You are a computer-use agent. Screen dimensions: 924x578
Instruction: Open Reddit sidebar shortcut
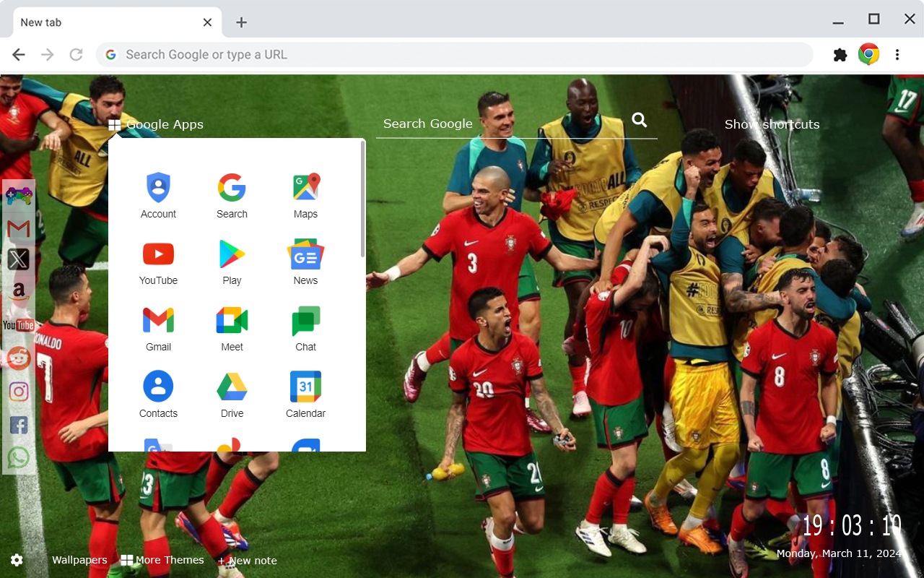click(19, 358)
